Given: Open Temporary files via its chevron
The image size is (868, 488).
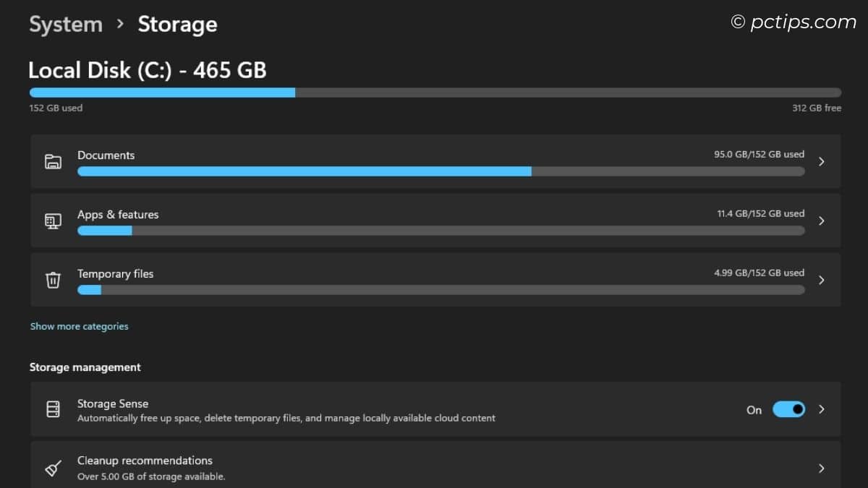Looking at the screenshot, I should [822, 280].
